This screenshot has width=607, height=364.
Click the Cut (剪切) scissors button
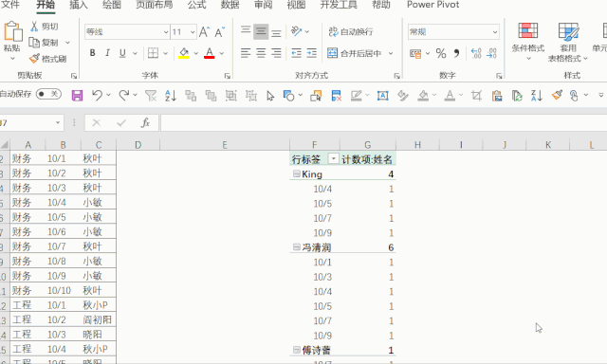point(45,27)
